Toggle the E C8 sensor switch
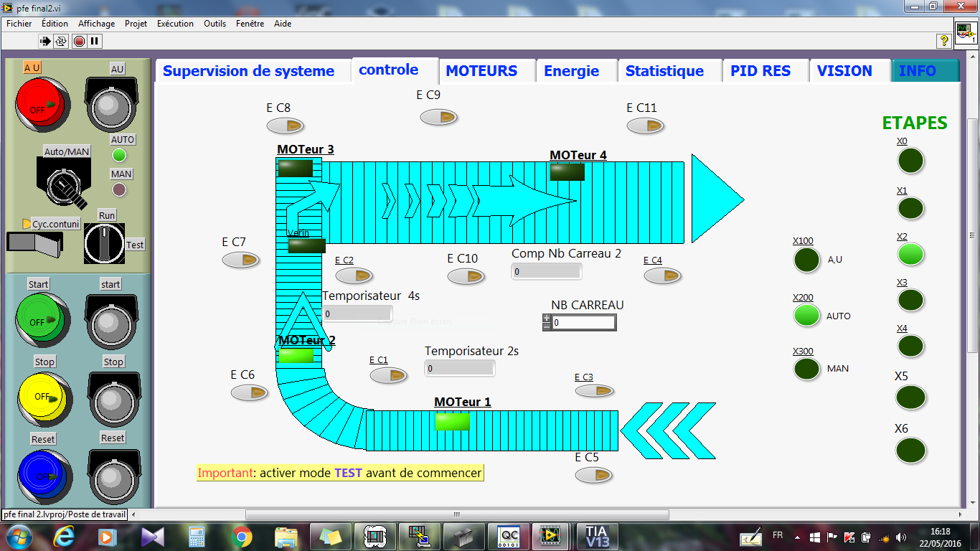 (x=285, y=125)
